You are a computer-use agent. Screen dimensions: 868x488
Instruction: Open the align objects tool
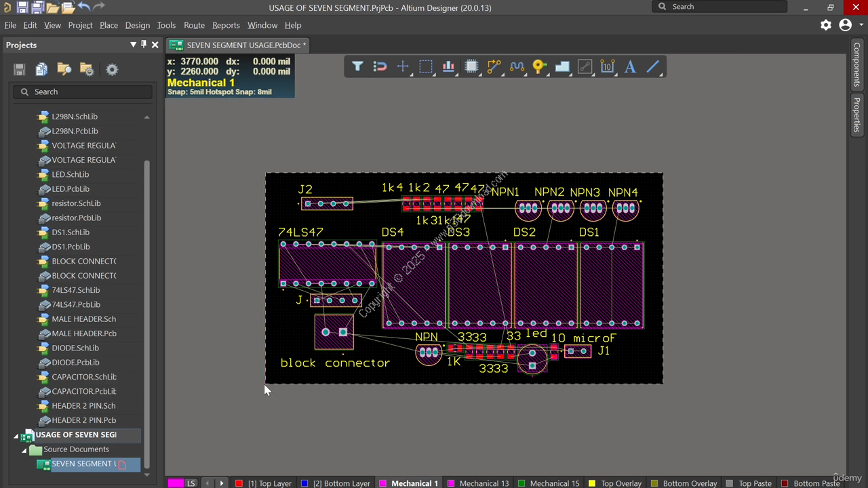coord(448,66)
